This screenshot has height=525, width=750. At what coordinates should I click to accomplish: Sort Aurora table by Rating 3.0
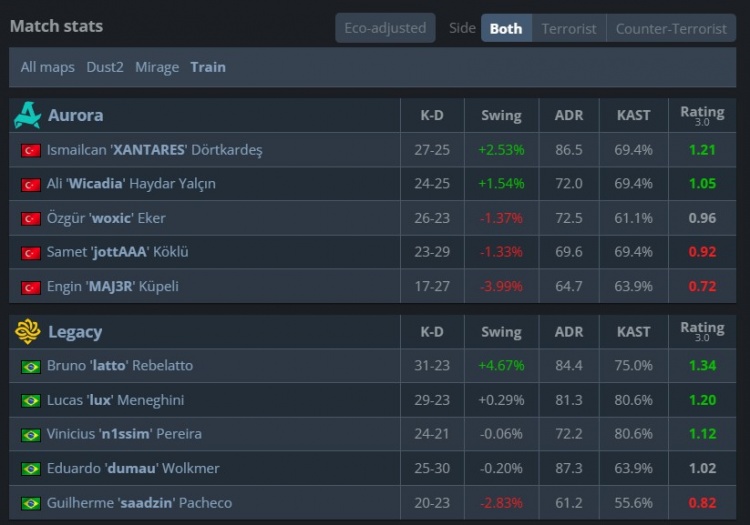(702, 115)
